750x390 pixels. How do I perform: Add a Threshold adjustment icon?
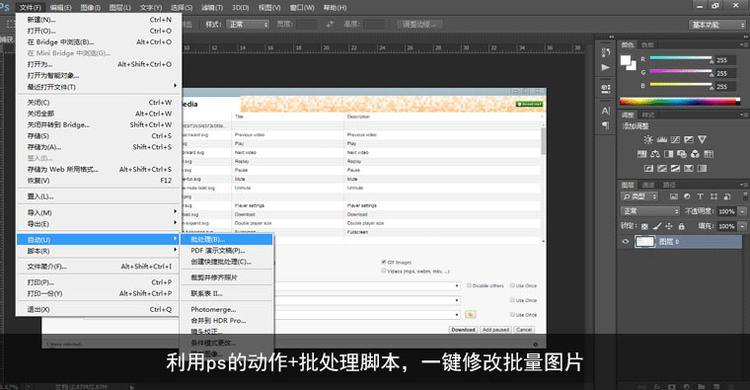[x=675, y=168]
